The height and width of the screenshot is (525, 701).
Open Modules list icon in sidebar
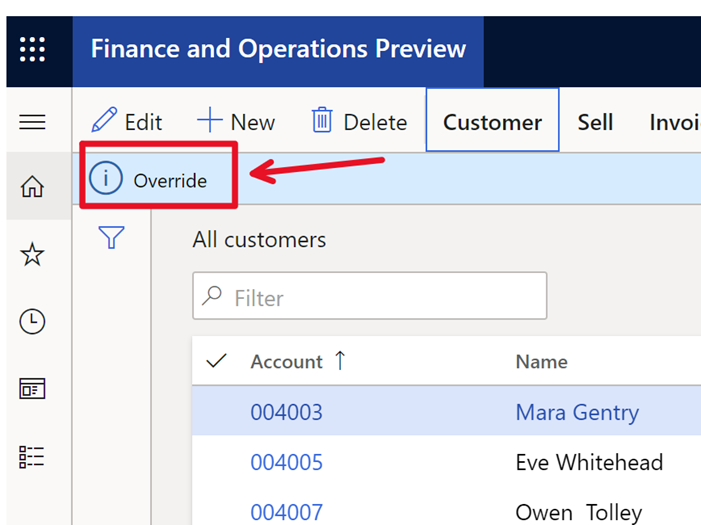click(33, 457)
